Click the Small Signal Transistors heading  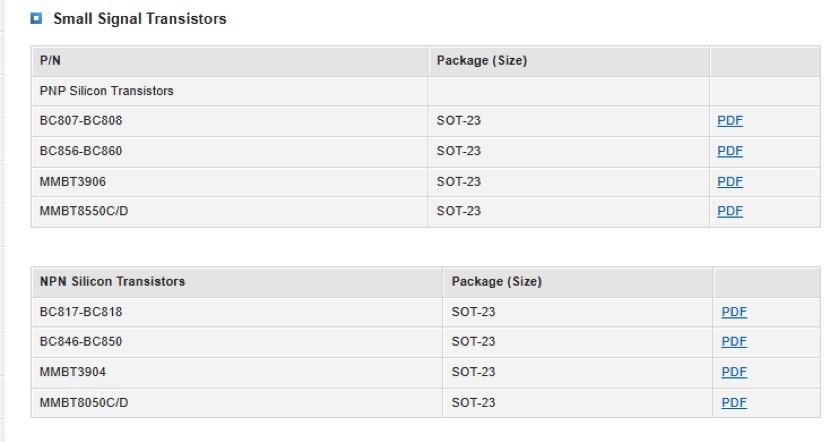tap(139, 19)
